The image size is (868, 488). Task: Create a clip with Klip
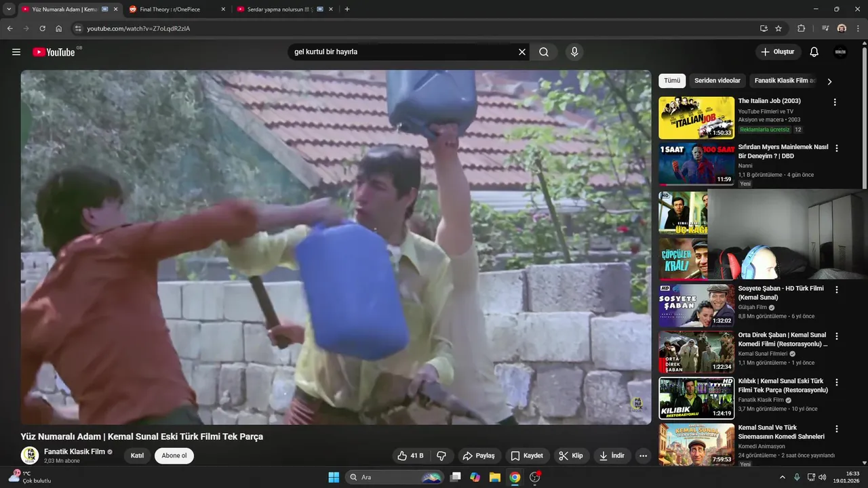point(571,455)
